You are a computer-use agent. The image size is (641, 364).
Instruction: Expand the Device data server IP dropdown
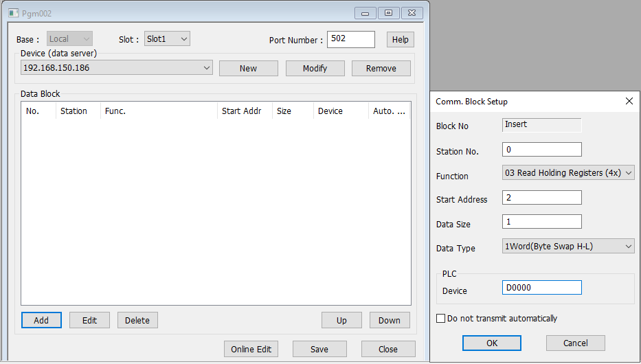point(117,68)
